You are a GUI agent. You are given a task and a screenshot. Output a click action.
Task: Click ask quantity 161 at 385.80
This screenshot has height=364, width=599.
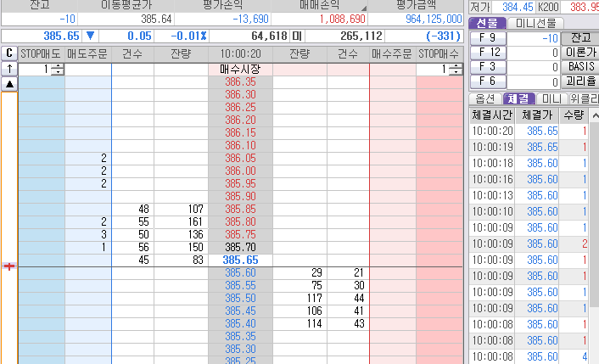pyautogui.click(x=181, y=222)
